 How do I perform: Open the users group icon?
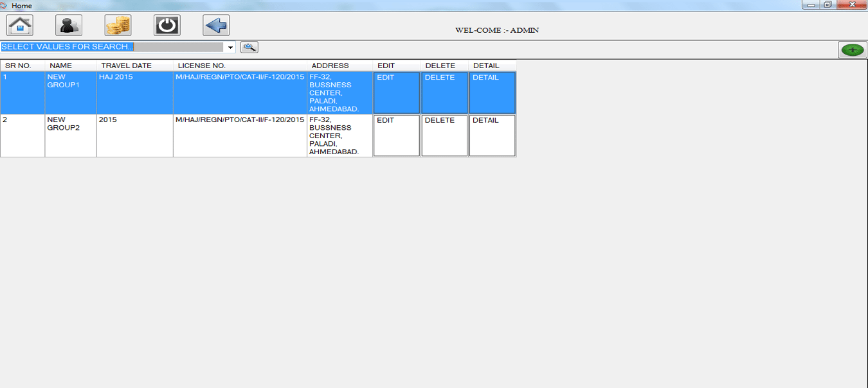[x=69, y=25]
